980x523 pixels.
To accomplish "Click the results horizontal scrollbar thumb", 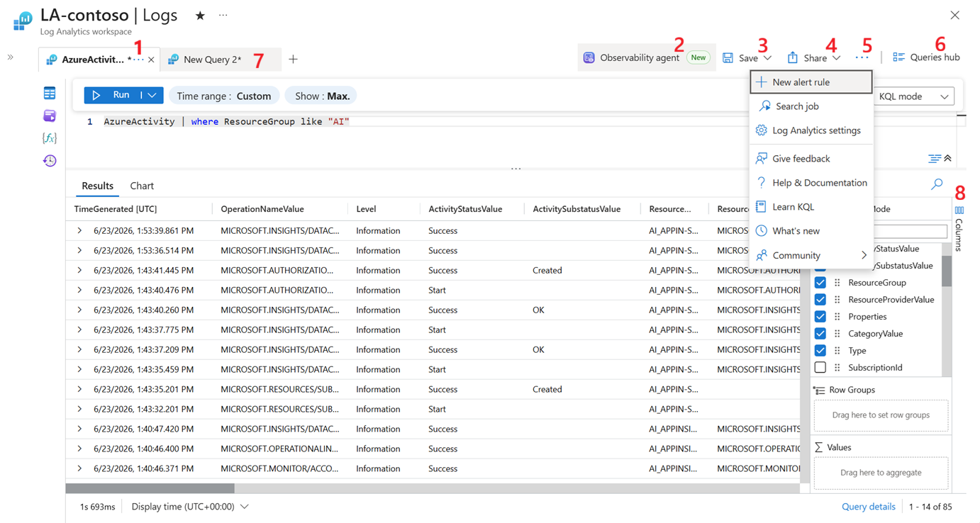I will [150, 488].
